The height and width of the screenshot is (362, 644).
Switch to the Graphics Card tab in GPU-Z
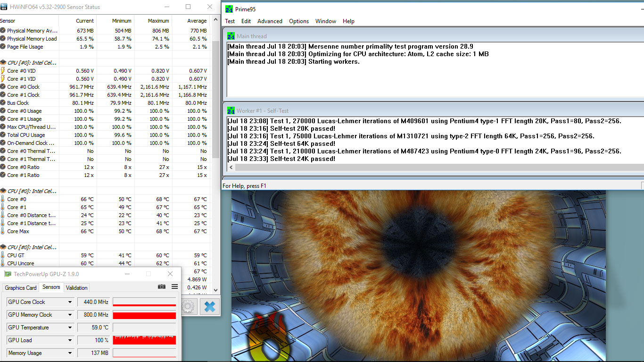[x=21, y=288]
